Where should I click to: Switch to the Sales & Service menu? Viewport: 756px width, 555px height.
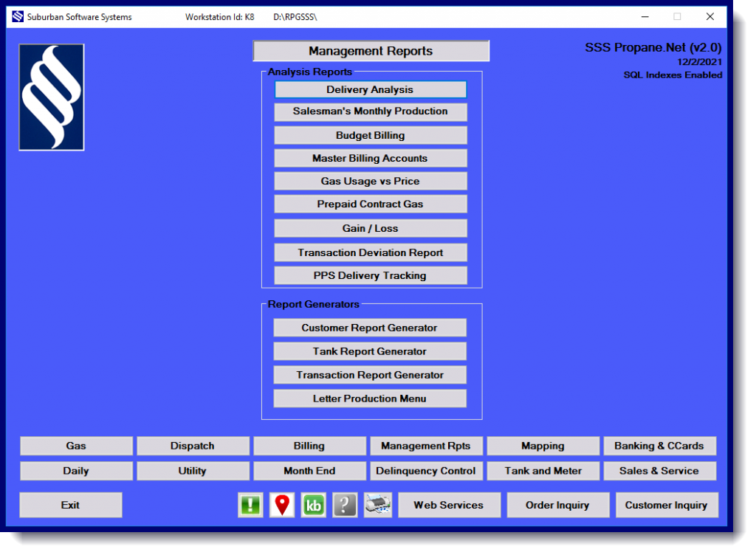click(659, 471)
